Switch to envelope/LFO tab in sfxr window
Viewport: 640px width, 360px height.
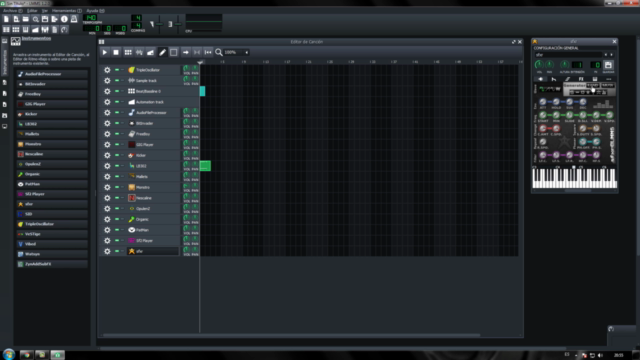tap(554, 79)
